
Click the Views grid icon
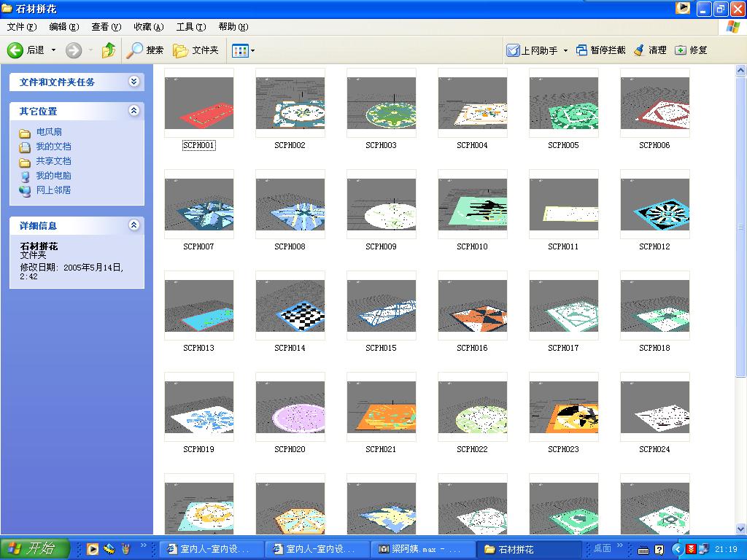(239, 50)
